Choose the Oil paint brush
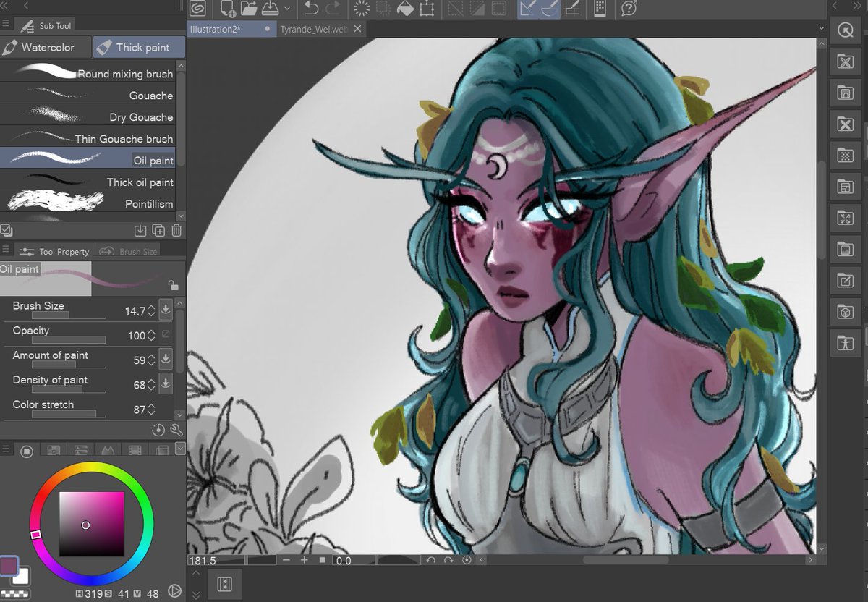 [x=88, y=158]
